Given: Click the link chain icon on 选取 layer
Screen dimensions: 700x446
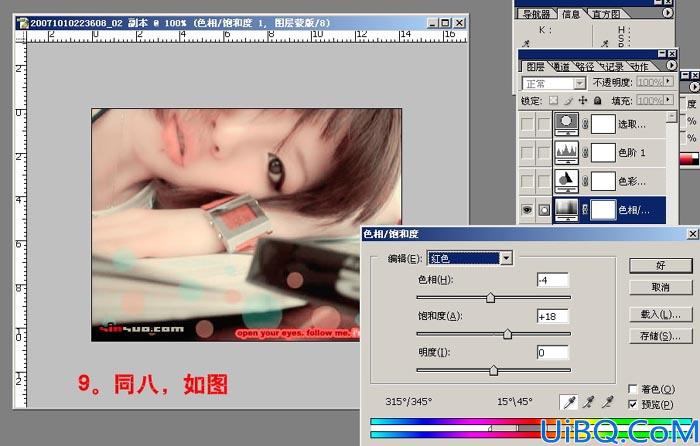Looking at the screenshot, I should coord(585,124).
